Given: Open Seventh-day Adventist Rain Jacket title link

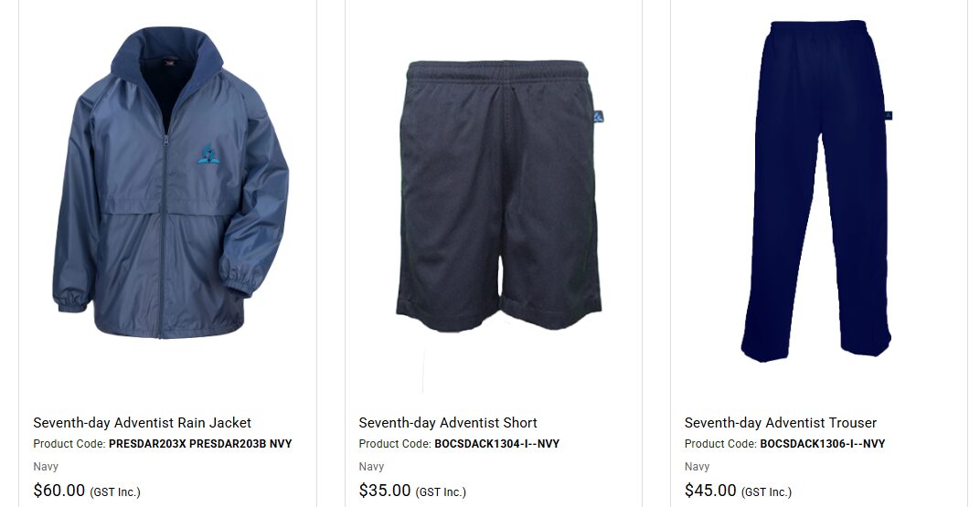Looking at the screenshot, I should tap(142, 423).
